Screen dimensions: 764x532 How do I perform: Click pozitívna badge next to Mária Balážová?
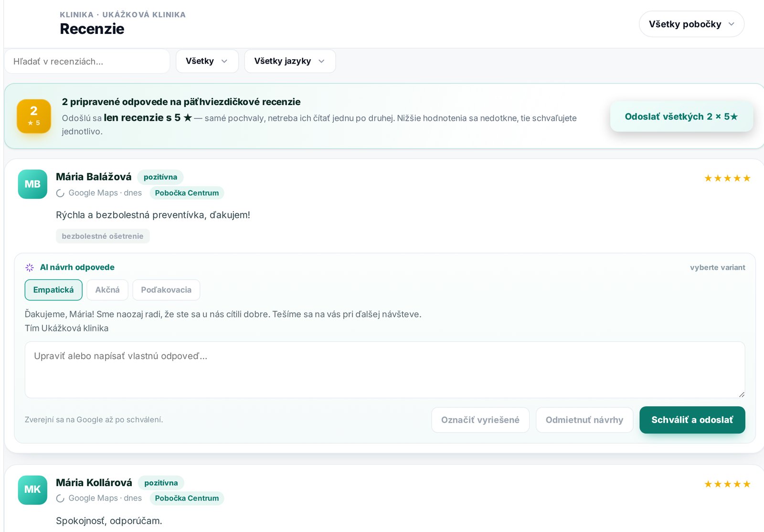[160, 177]
